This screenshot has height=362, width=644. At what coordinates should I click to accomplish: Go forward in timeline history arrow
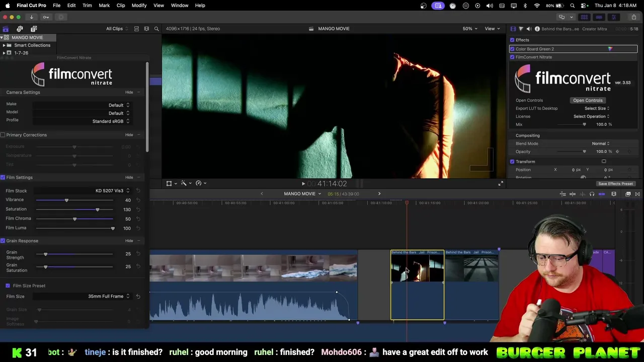coord(379,194)
